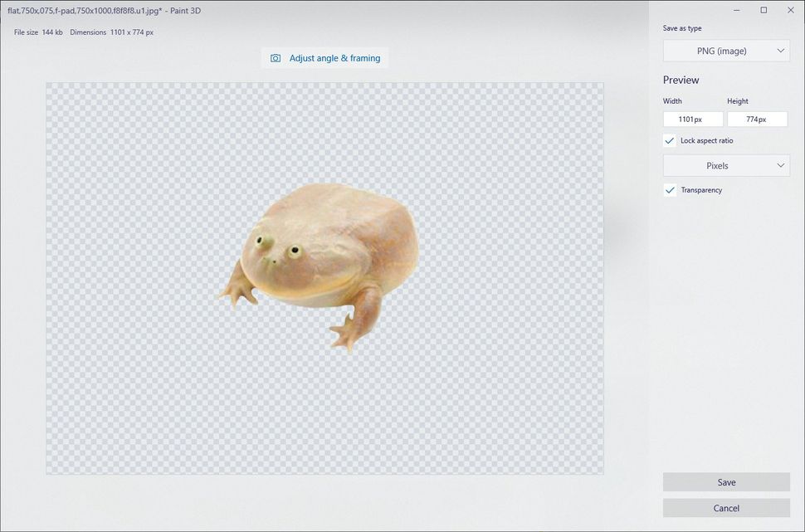Click the blue checkmark beside Lock aspect ratio
The height and width of the screenshot is (532, 805).
tap(670, 140)
